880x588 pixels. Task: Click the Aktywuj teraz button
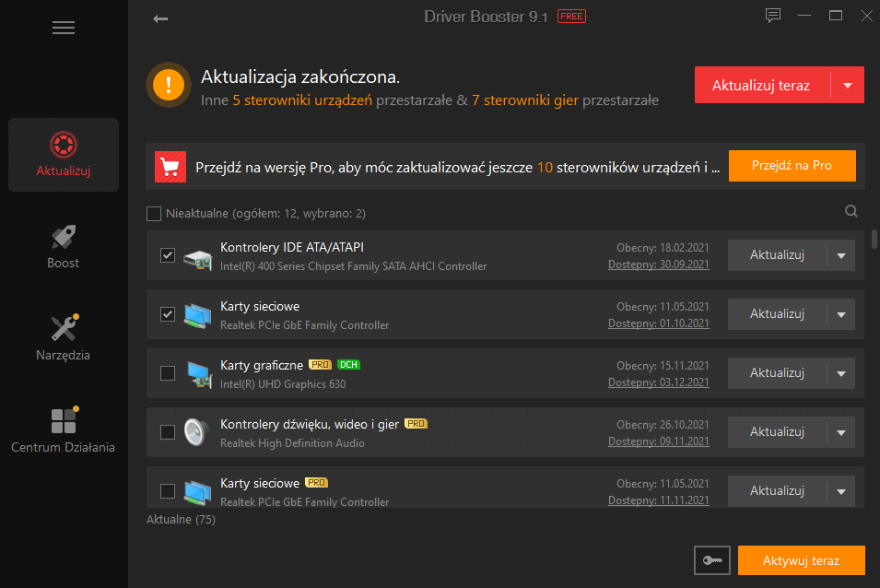[x=801, y=560]
